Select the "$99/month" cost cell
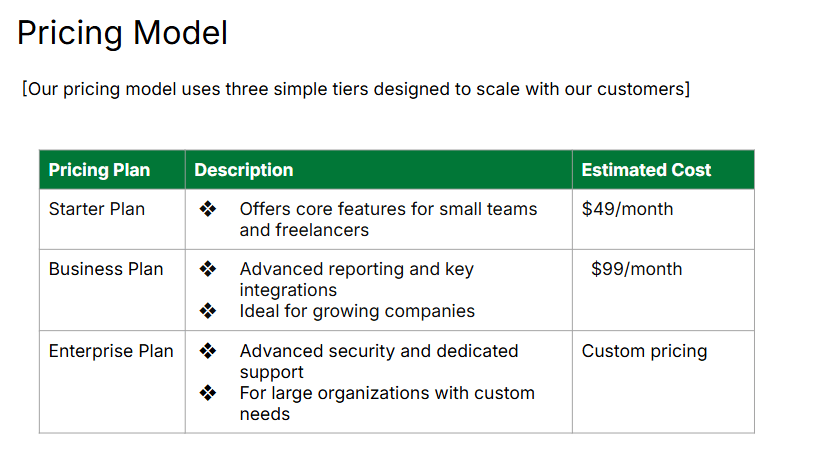Image resolution: width=814 pixels, height=465 pixels. [636, 269]
